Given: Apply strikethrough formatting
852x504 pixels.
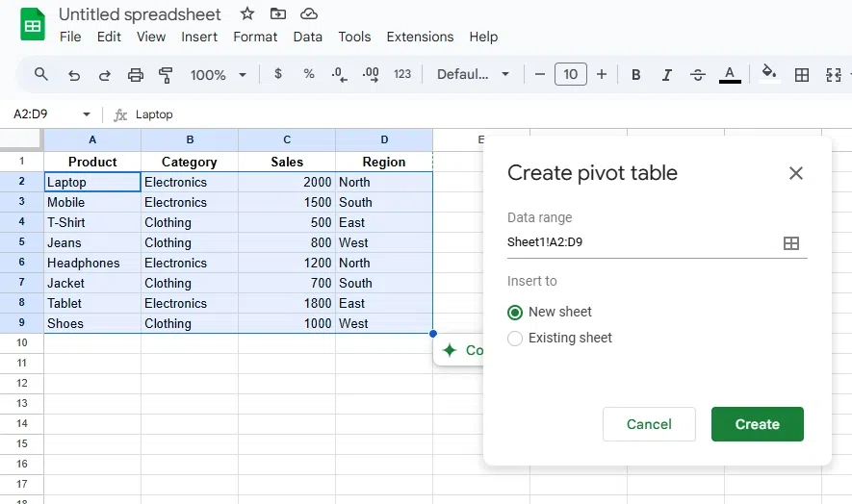Looking at the screenshot, I should (x=698, y=75).
